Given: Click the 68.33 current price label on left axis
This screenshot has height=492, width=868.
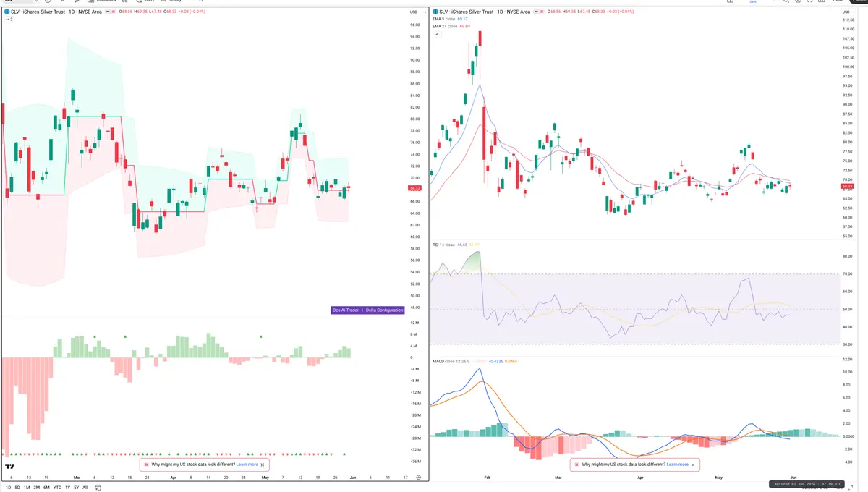Looking at the screenshot, I should (x=416, y=187).
